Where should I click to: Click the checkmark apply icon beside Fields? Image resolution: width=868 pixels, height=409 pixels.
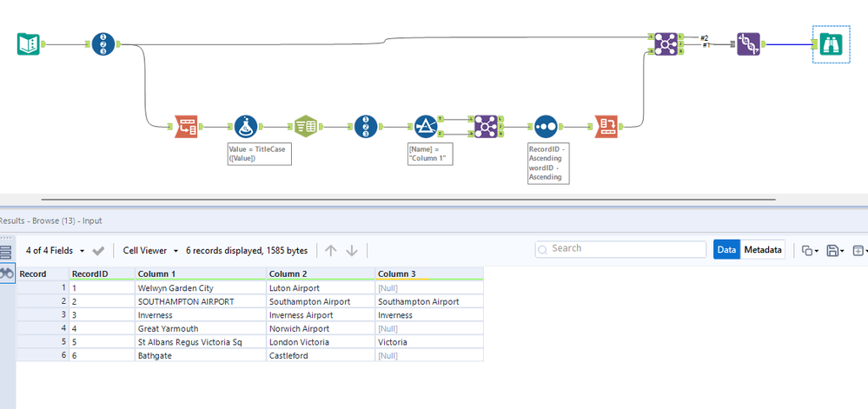click(98, 251)
